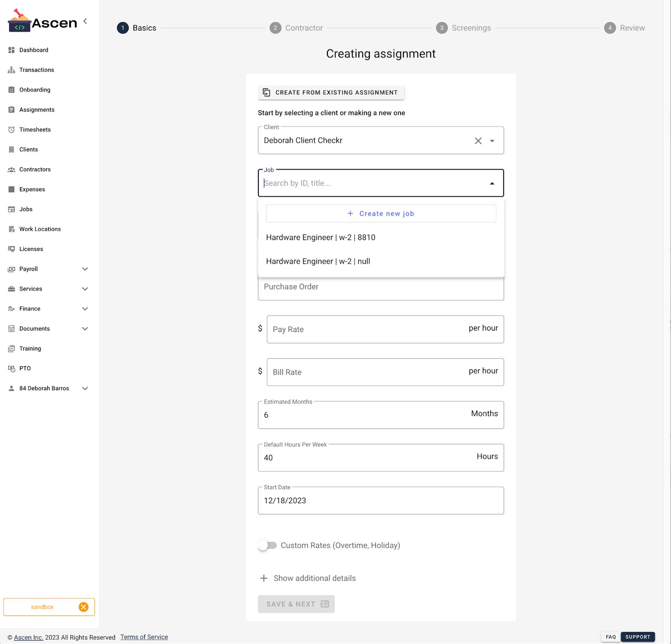Click the Purchase Order field
The width and height of the screenshot is (671, 644).
[x=381, y=288]
